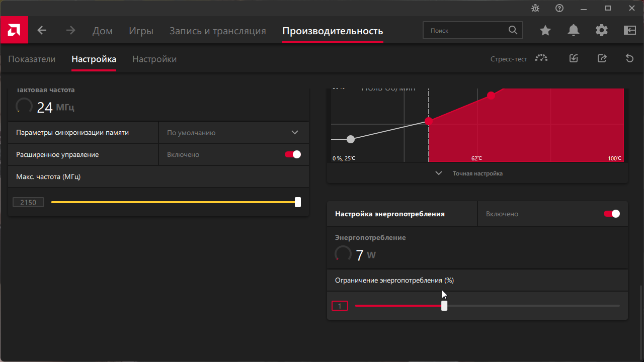Click the load profile icon
Screen dimensions: 644x362
pyautogui.click(x=574, y=58)
